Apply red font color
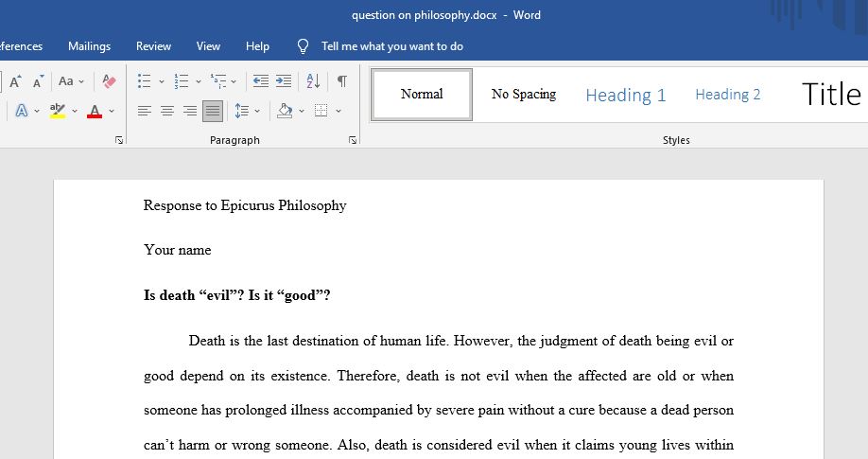This screenshot has height=459, width=868. click(95, 111)
